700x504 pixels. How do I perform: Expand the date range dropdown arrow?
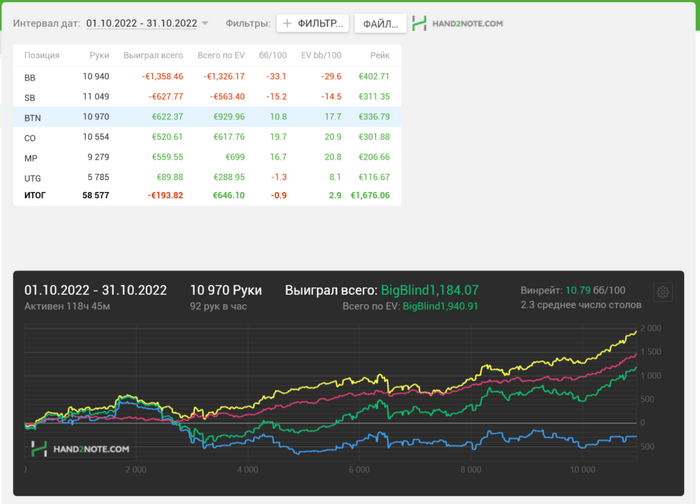[205, 23]
